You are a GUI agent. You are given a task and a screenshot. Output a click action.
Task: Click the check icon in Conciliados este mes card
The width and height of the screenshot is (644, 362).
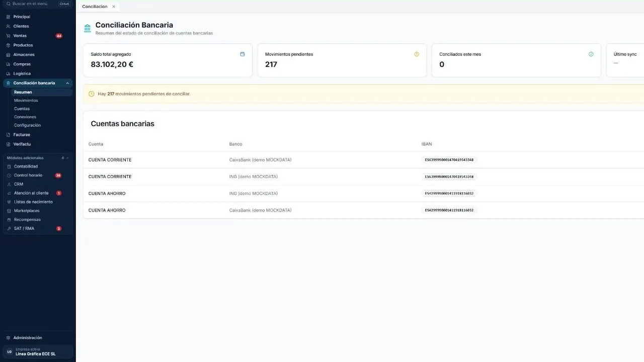pos(591,54)
